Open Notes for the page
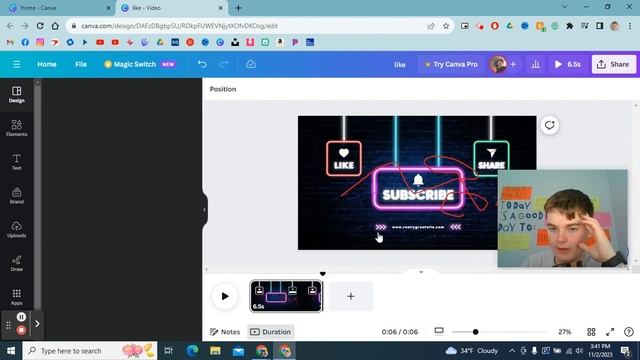This screenshot has width=640, height=360. [x=225, y=332]
